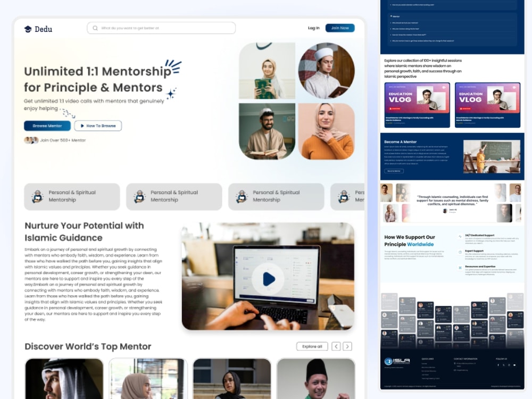
Task: Click the 24/7 Dedicated Support icon
Action: tap(460, 237)
